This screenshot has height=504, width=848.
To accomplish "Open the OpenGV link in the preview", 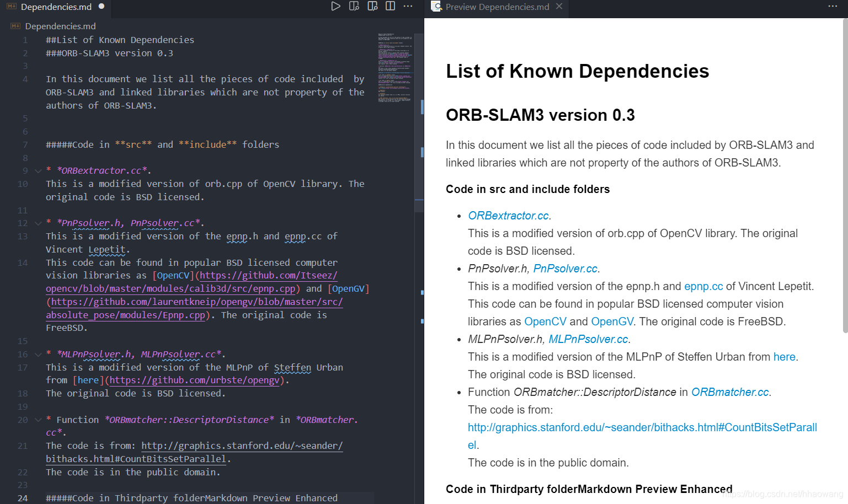I will click(612, 321).
